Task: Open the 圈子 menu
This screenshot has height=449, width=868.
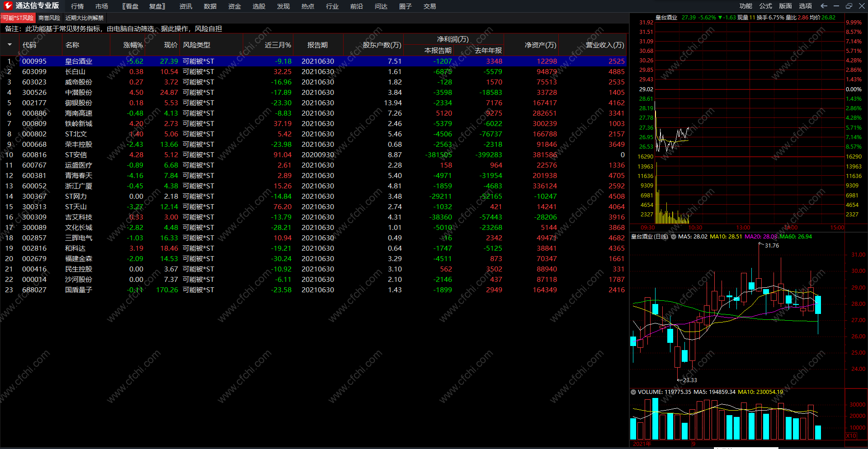Action: click(x=406, y=6)
